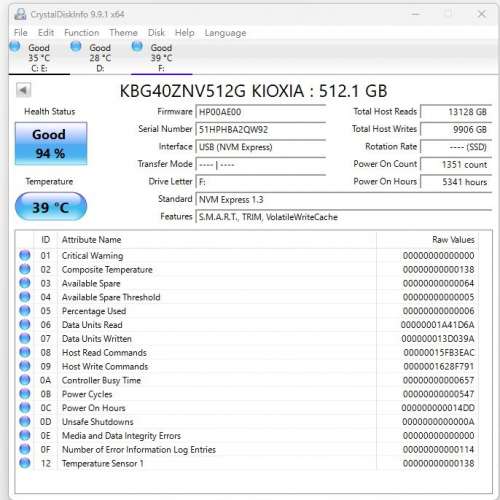Click the Drive Letter field F:
Image resolution: width=500 pixels, height=500 pixels.
click(x=261, y=182)
